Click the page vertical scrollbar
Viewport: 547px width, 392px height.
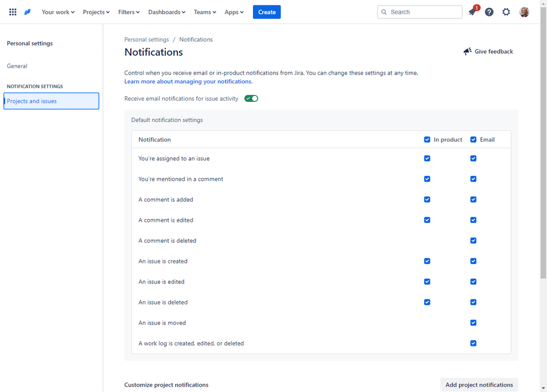pos(543,143)
